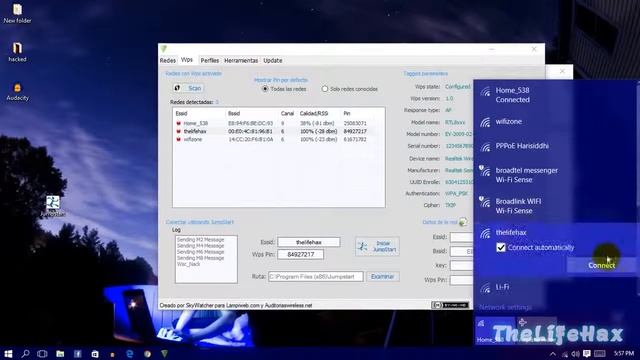The height and width of the screenshot is (360, 640).
Task: Select Li-Fi network in flyout
Action: pyautogui.click(x=555, y=287)
